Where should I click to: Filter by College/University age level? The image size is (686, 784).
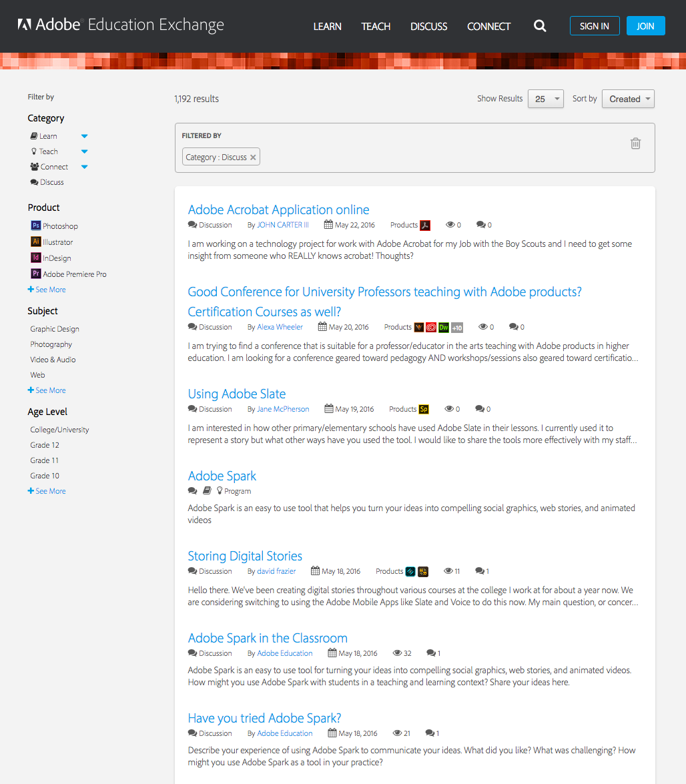tap(59, 430)
